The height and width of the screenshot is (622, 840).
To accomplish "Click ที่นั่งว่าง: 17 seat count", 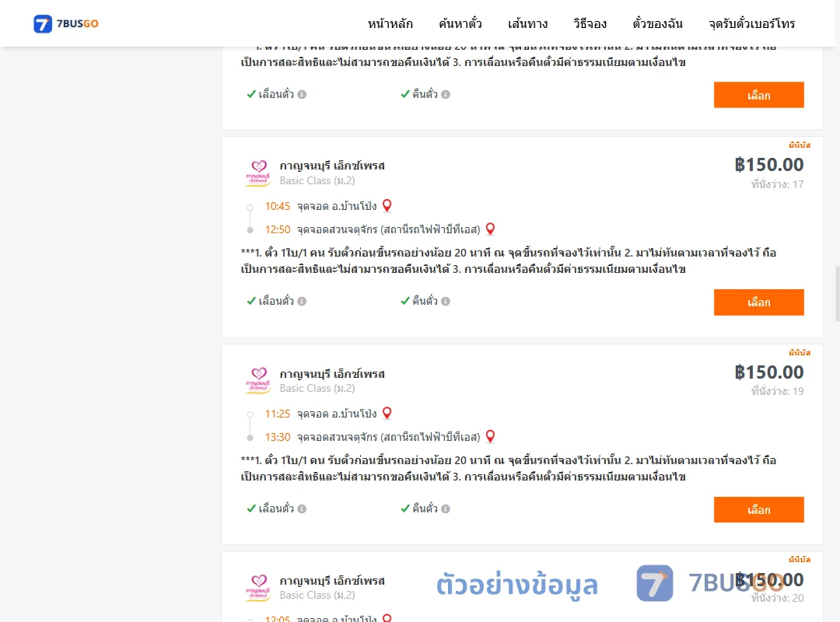I will 777,184.
